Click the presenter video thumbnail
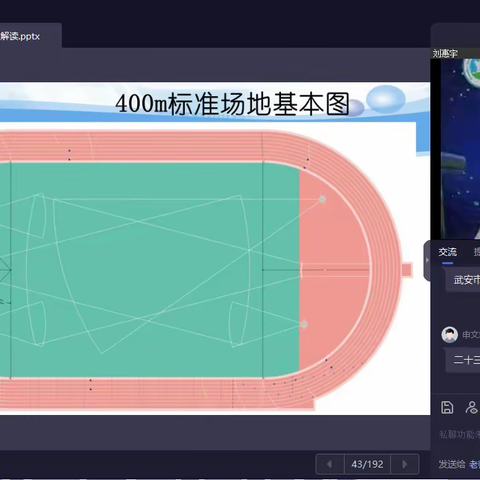 (x=455, y=148)
